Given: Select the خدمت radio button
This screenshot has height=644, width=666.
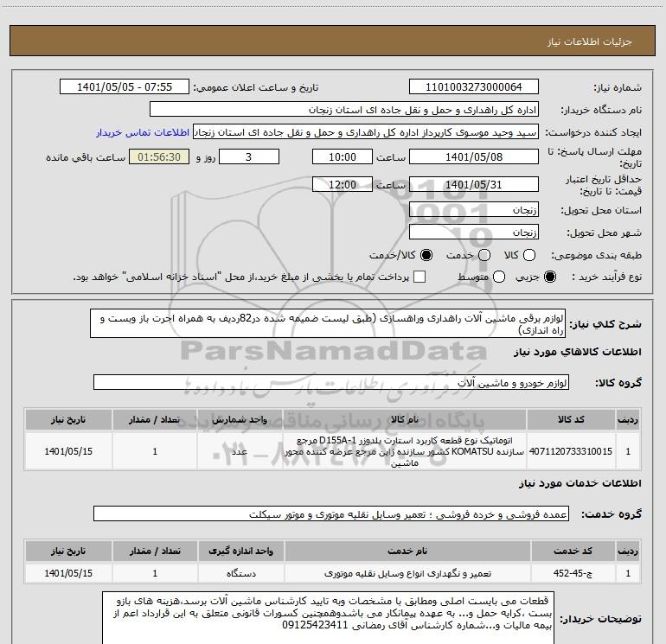Looking at the screenshot, I should pos(484,255).
